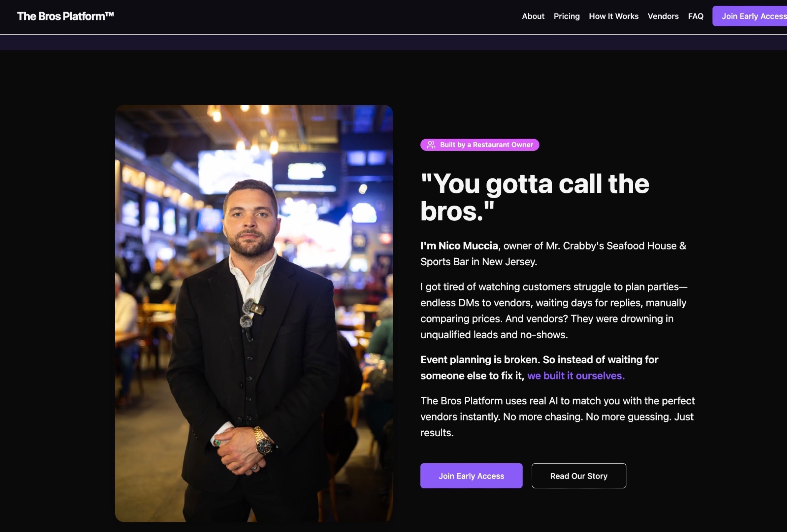787x532 pixels.
Task: Open the Vendors nav link
Action: tap(663, 16)
